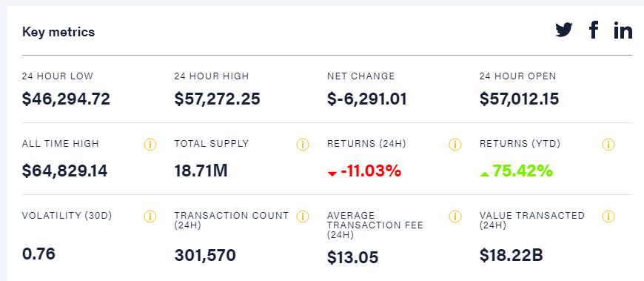Open the All Time High info icon
This screenshot has width=644, height=281.
pyautogui.click(x=150, y=145)
